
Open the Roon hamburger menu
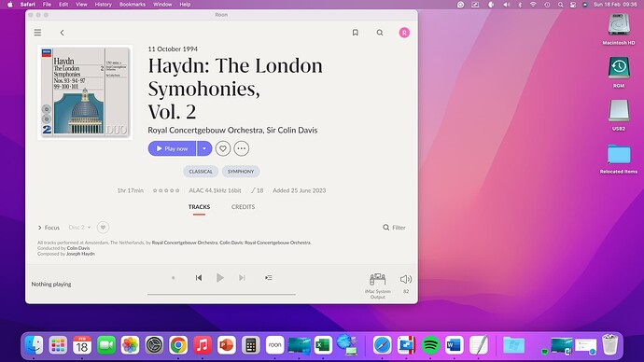click(37, 33)
